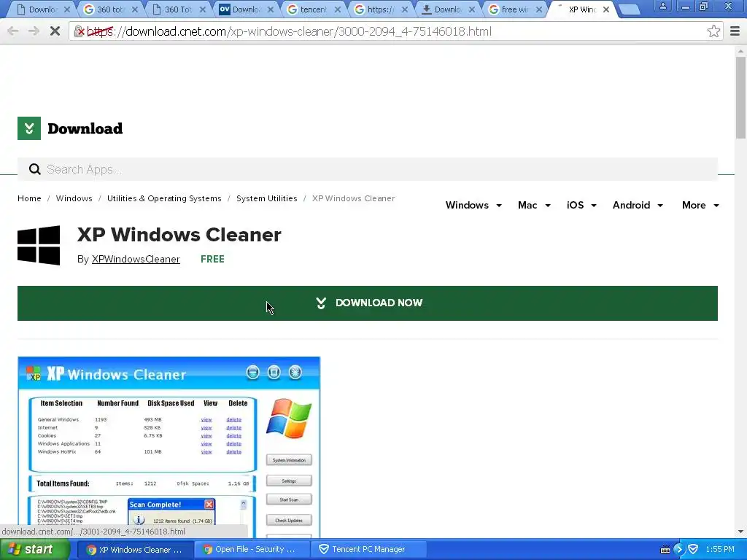Image resolution: width=747 pixels, height=560 pixels.
Task: Bookmark this page with the star icon
Action: 713,31
